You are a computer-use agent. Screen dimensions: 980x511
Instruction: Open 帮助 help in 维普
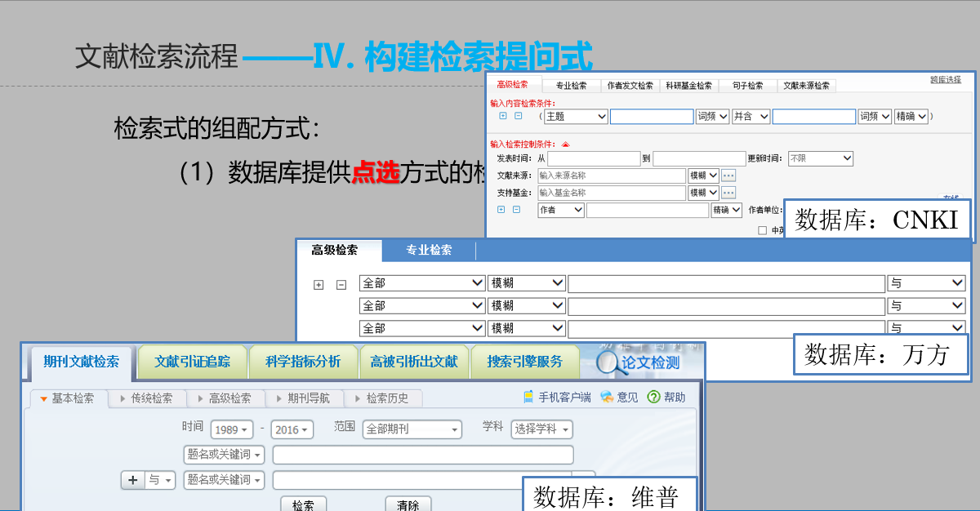666,398
